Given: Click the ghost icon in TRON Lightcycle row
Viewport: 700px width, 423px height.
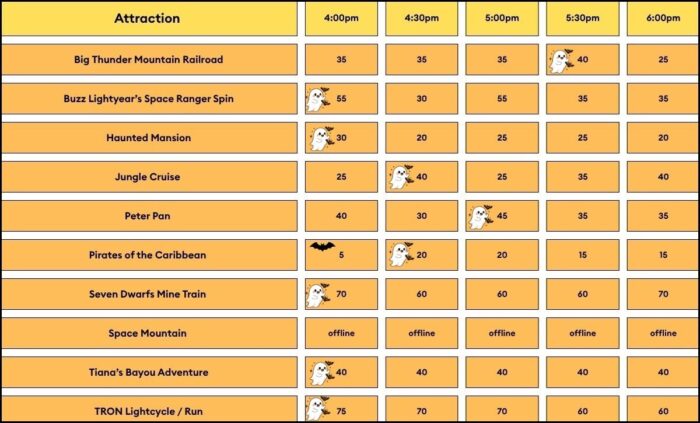Looking at the screenshot, I should (318, 408).
